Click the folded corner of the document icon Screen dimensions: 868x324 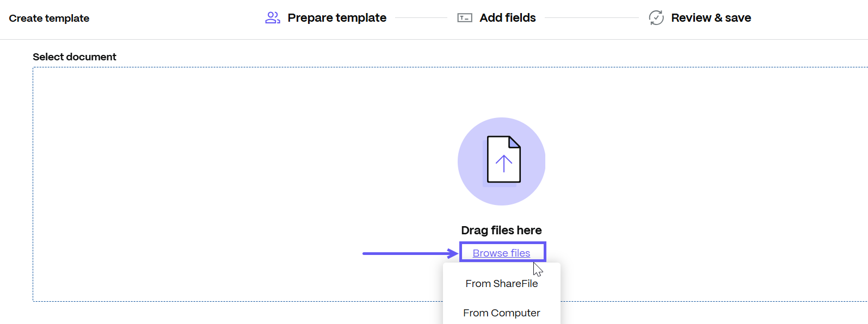coord(514,142)
